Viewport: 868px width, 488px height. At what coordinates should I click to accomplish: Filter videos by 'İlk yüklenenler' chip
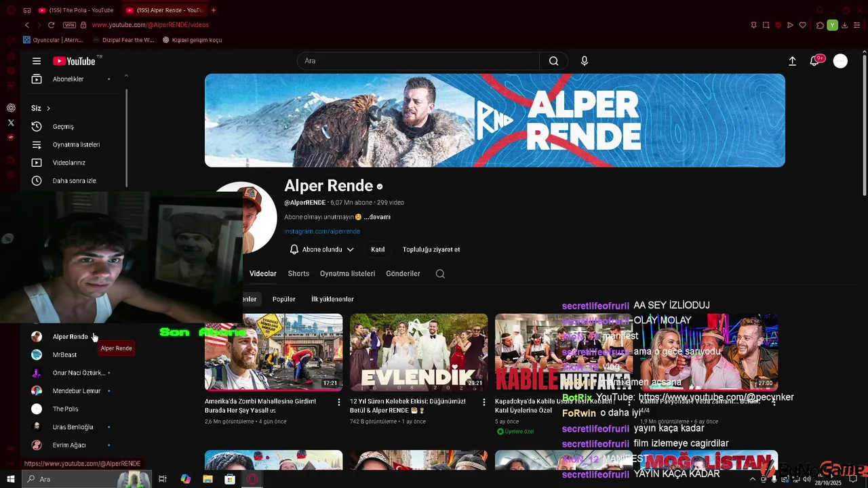(x=332, y=299)
